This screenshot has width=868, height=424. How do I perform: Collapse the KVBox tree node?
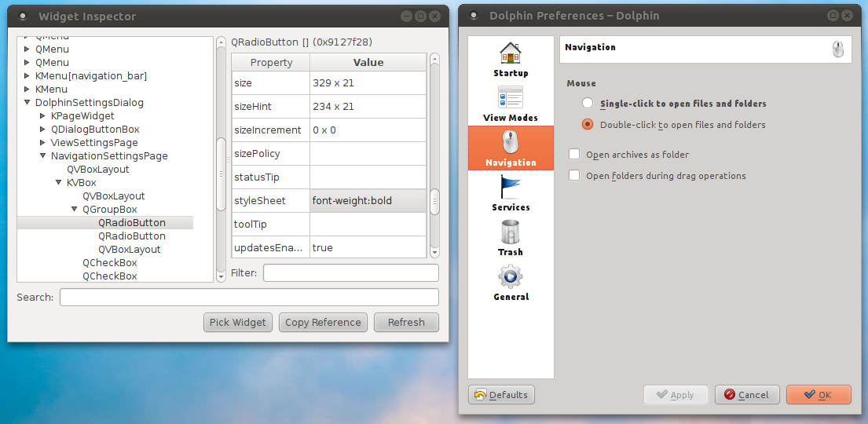click(x=59, y=183)
